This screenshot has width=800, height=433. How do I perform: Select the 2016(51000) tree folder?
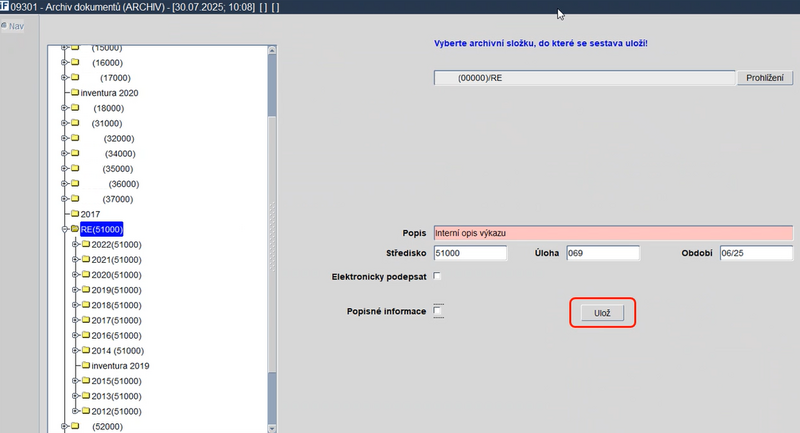116,336
